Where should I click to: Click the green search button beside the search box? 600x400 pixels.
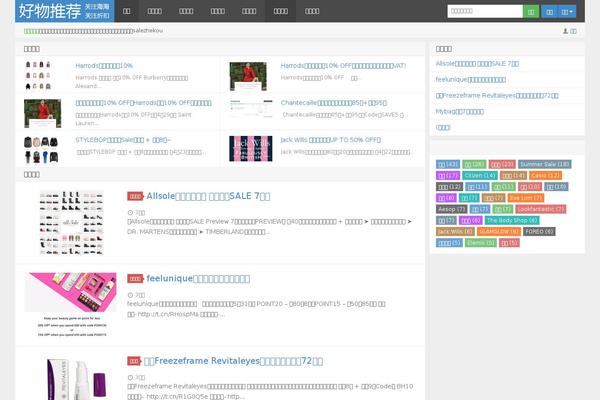pyautogui.click(x=531, y=11)
